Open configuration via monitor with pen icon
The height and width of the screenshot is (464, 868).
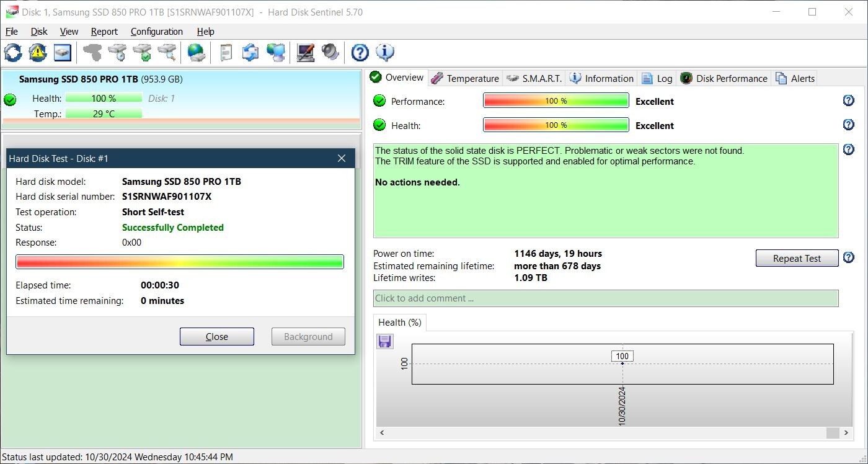pyautogui.click(x=305, y=53)
